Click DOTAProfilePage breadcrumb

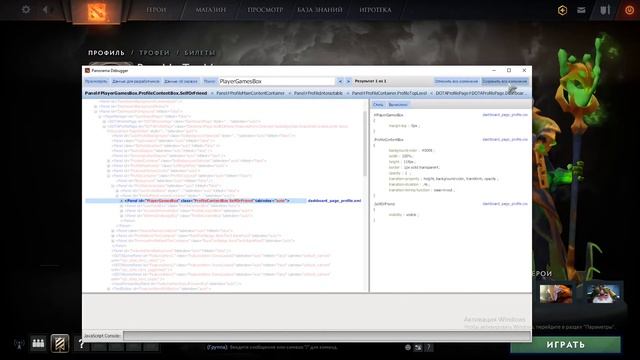(x=480, y=93)
